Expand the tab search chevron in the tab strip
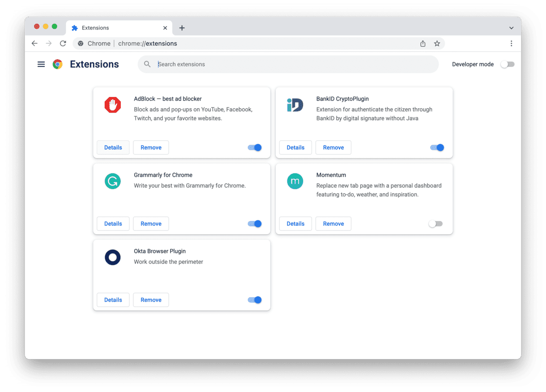546x392 pixels. point(511,28)
